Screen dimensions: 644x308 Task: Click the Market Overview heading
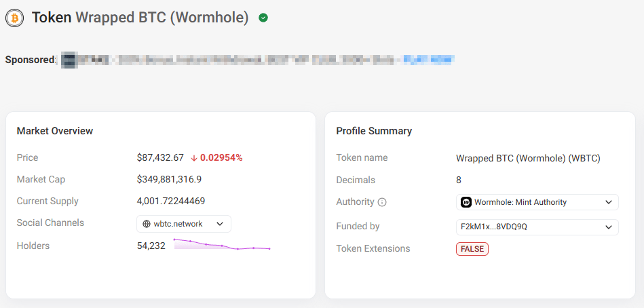pyautogui.click(x=55, y=131)
